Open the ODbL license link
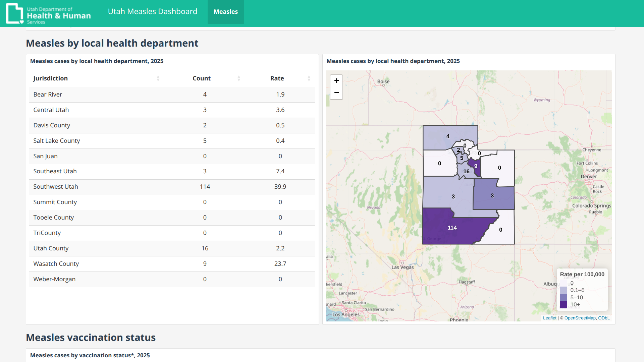The height and width of the screenshot is (362, 644). click(x=604, y=318)
